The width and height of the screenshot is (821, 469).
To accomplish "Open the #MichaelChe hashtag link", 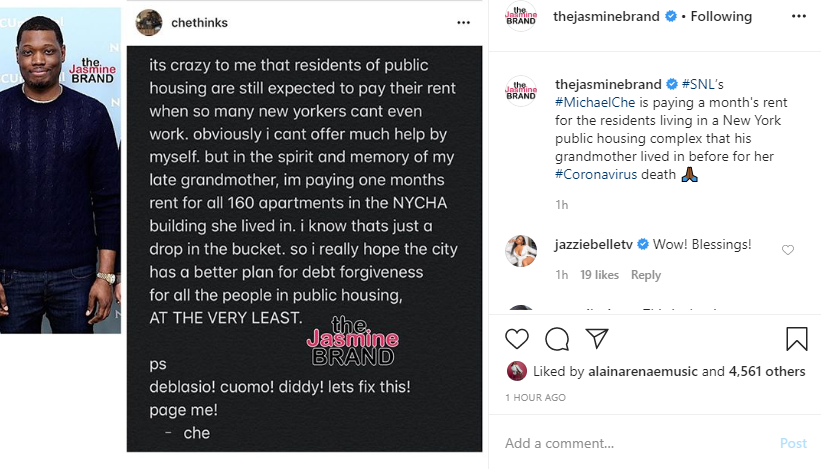I will 592,102.
